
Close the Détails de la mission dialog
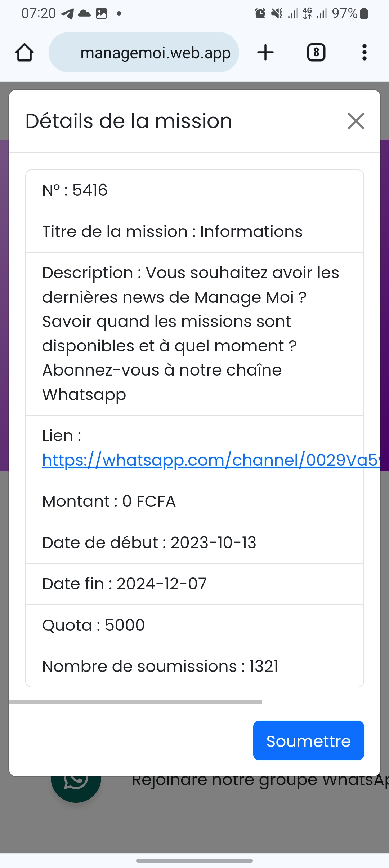(x=356, y=121)
